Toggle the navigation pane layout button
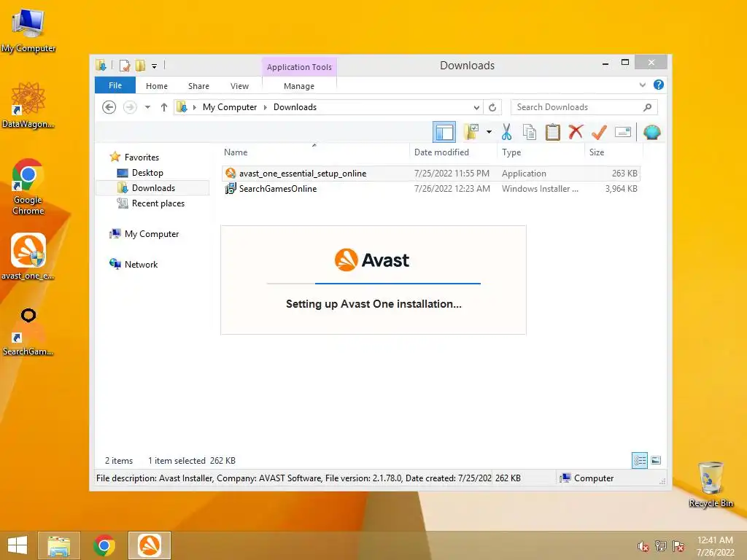 pyautogui.click(x=444, y=132)
